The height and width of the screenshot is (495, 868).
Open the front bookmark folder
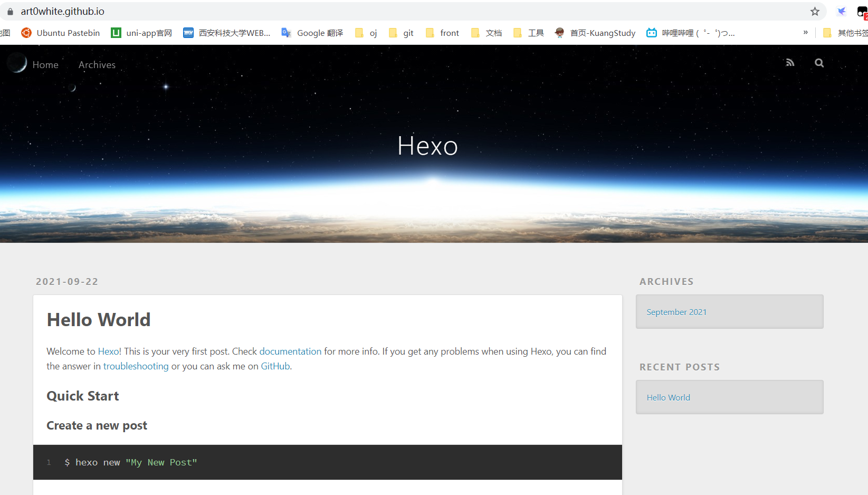coord(443,33)
